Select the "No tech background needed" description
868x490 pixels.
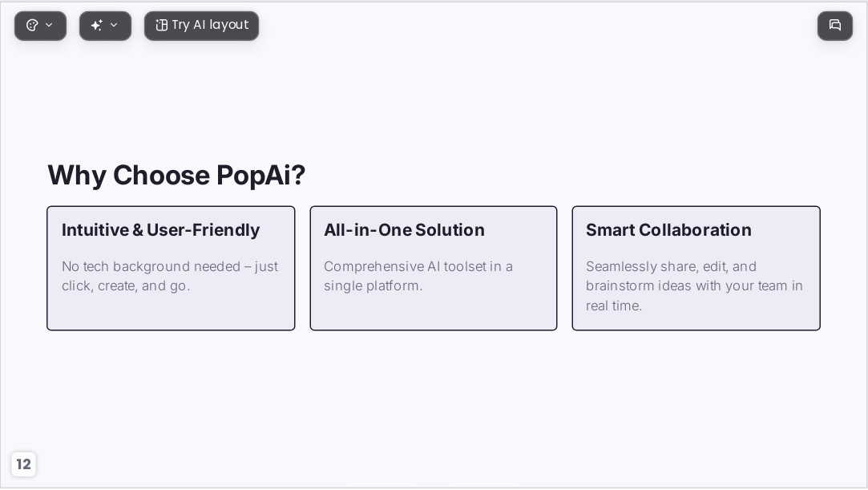click(x=170, y=276)
